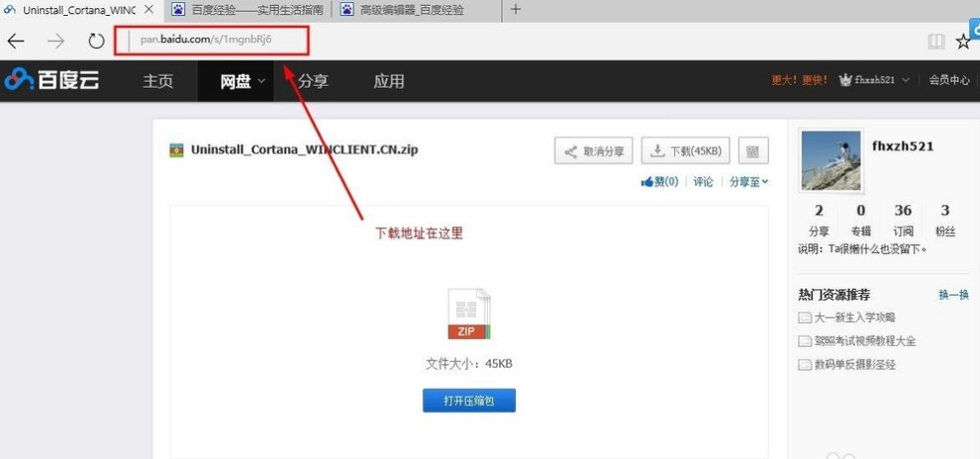The height and width of the screenshot is (459, 980).
Task: View the 2 分享 count
Action: click(x=819, y=220)
